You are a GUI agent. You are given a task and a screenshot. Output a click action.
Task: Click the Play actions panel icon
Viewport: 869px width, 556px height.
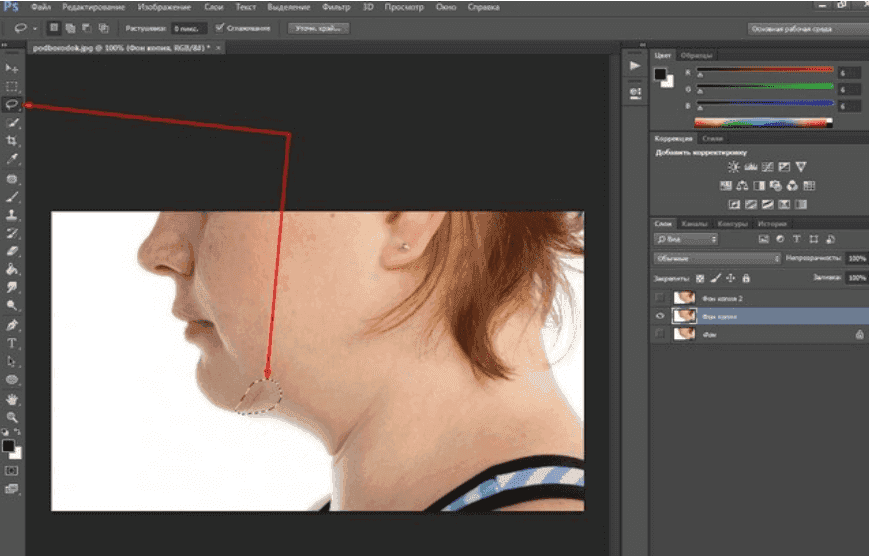635,65
